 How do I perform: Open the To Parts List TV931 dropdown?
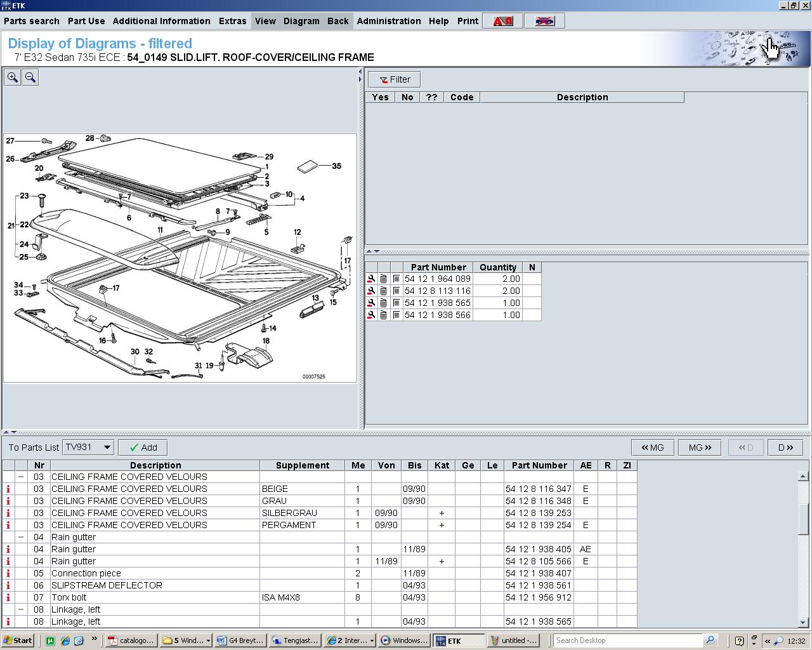(x=107, y=448)
